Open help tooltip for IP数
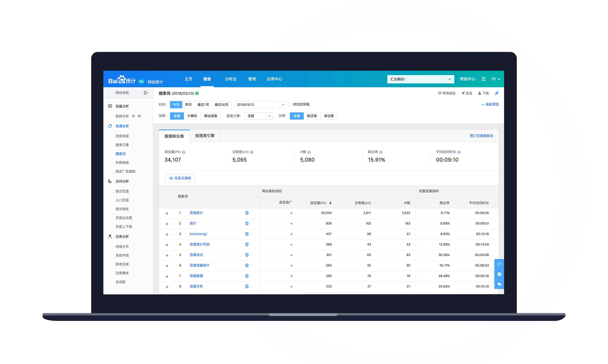The height and width of the screenshot is (364, 608). [x=309, y=152]
